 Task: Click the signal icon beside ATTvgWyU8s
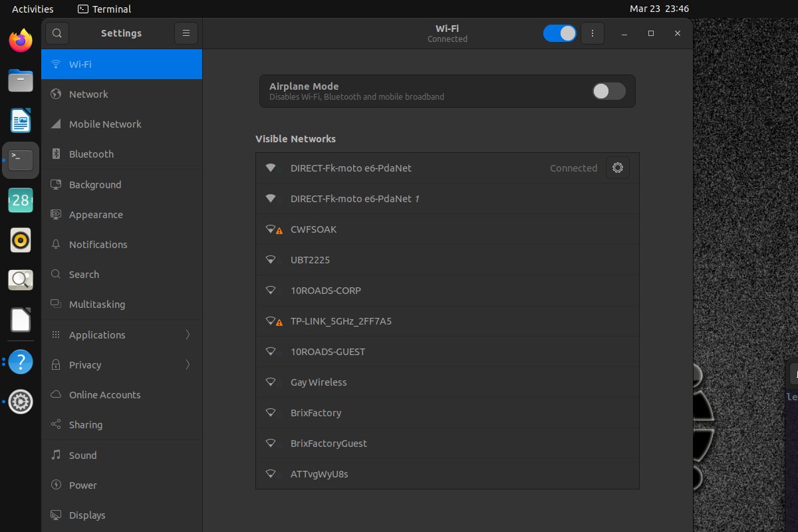(x=271, y=474)
